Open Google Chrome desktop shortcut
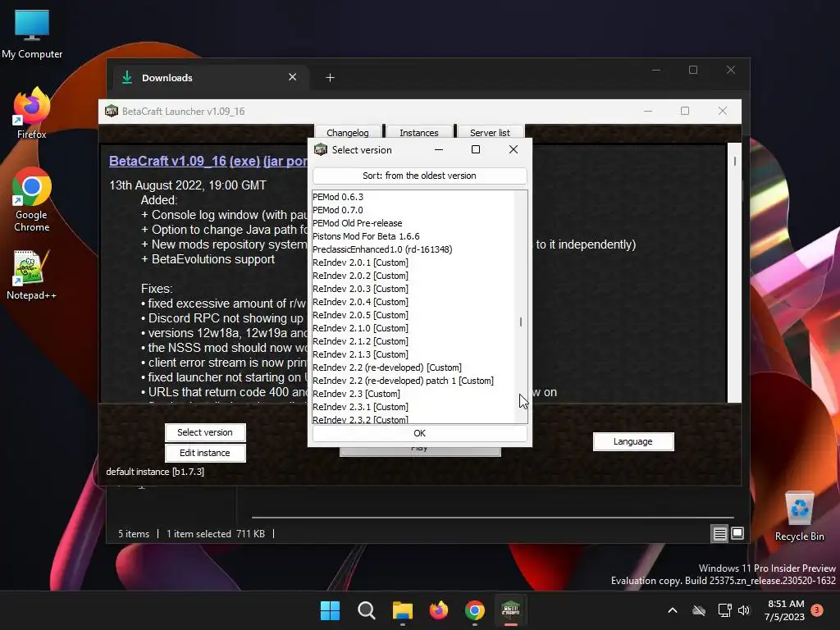840x630 pixels. tap(32, 199)
